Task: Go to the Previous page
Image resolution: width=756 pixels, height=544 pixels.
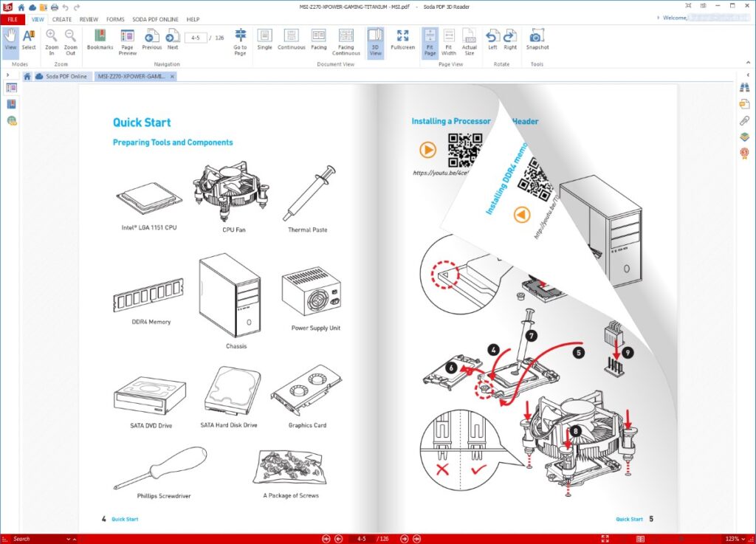Action: (152, 40)
